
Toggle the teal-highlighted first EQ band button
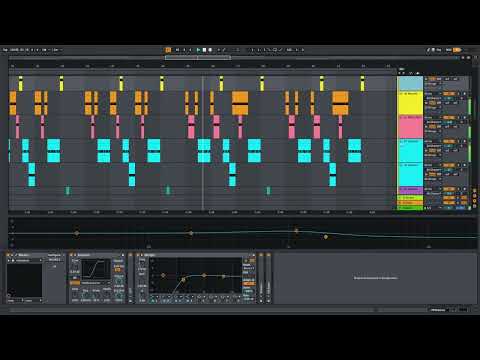[154, 300]
